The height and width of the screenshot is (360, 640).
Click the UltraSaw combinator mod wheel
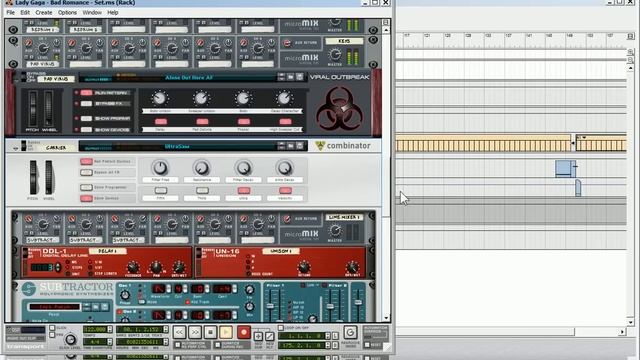[x=49, y=177]
